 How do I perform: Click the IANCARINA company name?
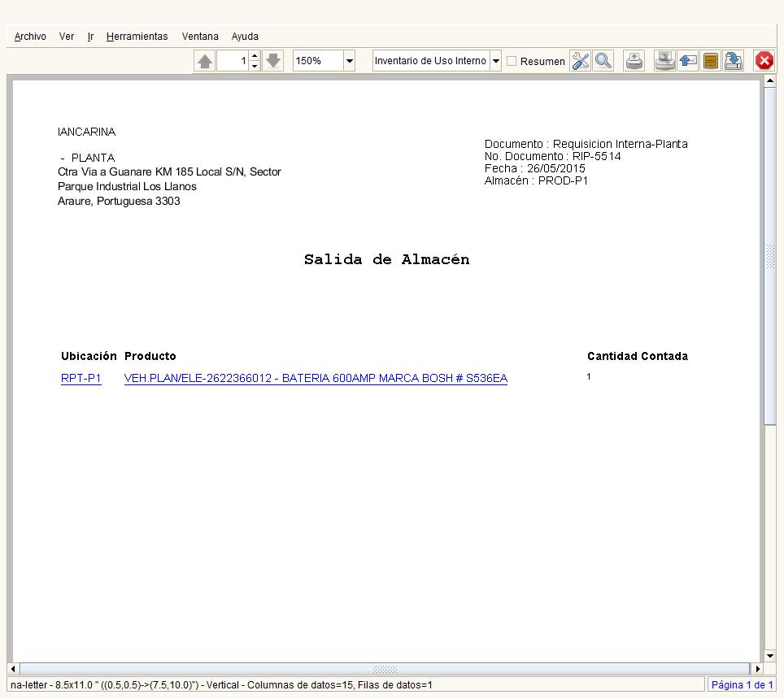[x=86, y=132]
